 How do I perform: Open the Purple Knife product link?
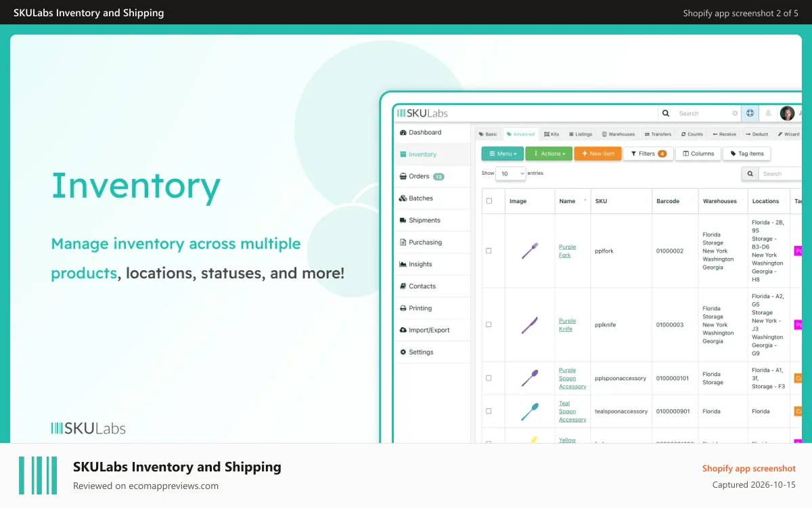tap(567, 324)
